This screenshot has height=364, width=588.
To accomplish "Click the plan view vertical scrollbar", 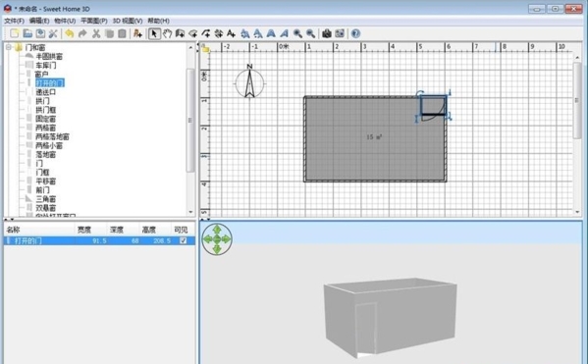I will coord(577,100).
